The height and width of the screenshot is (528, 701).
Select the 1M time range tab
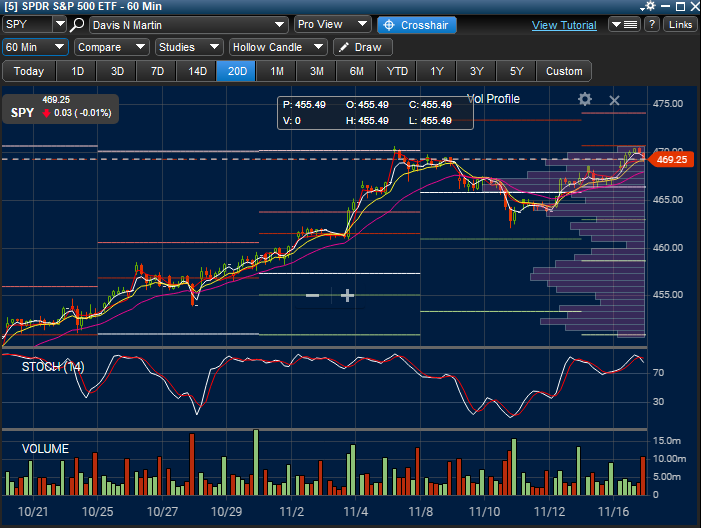277,71
